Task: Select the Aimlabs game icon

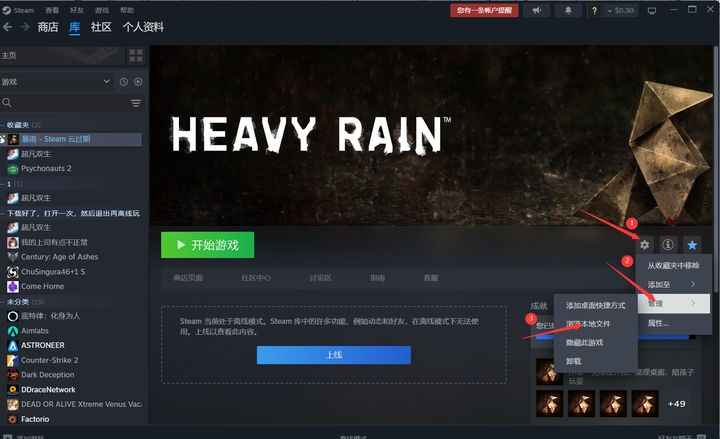Action: (13, 331)
